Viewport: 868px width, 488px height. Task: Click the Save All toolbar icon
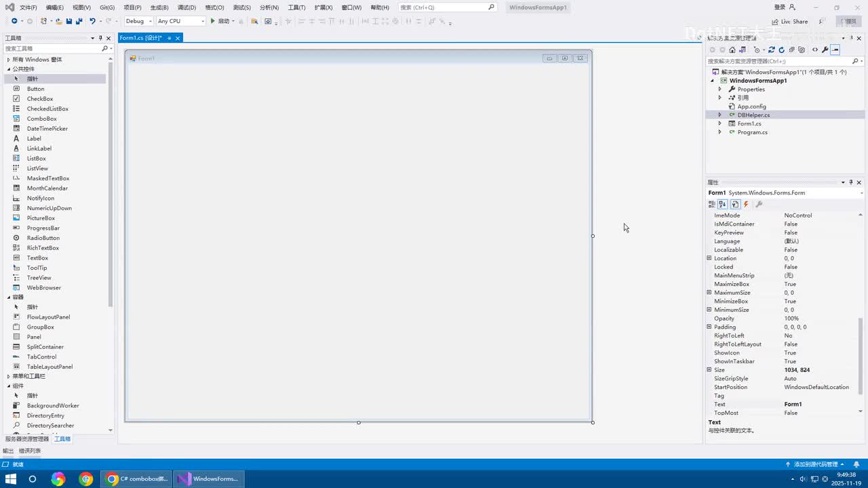79,21
